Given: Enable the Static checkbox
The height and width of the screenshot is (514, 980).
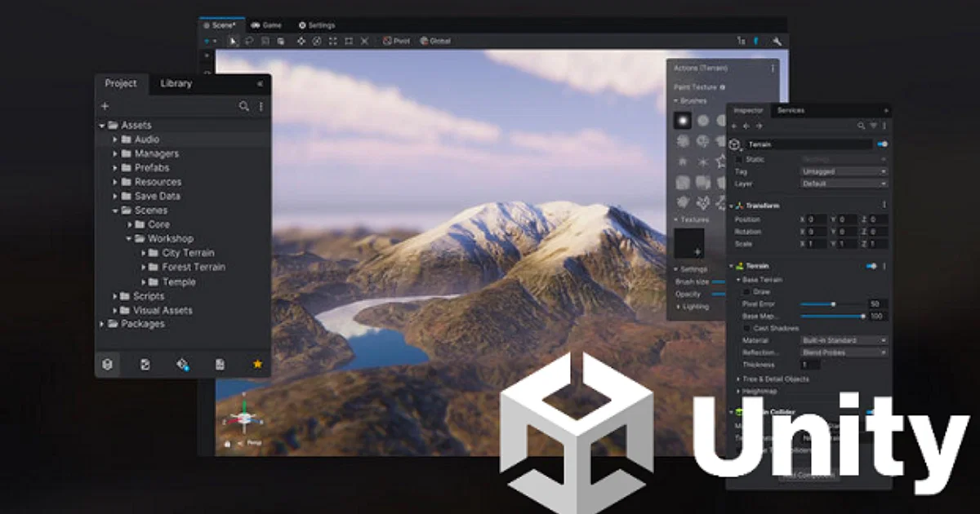Looking at the screenshot, I should 739,159.
